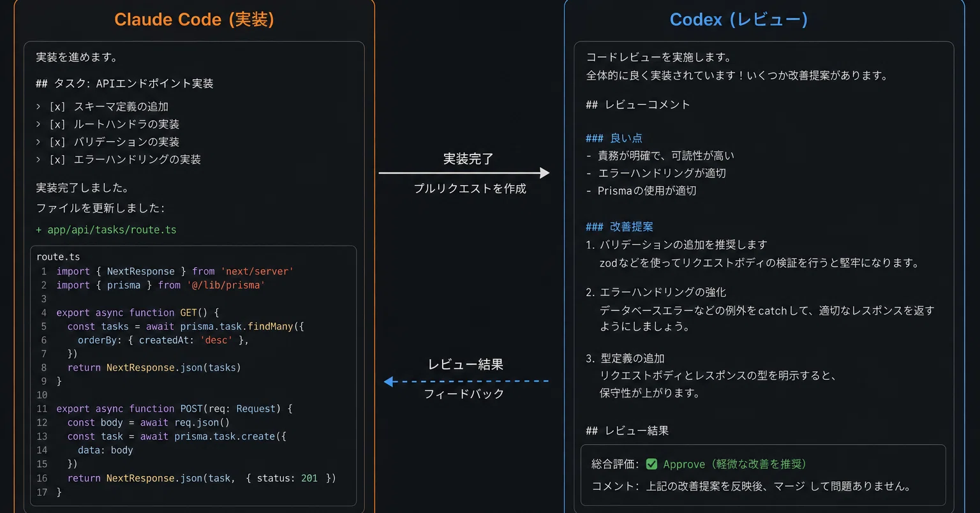Toggle the [x] box for エラーハンドリングの実装
Image resolution: width=980 pixels, height=513 pixels.
[x=57, y=160]
